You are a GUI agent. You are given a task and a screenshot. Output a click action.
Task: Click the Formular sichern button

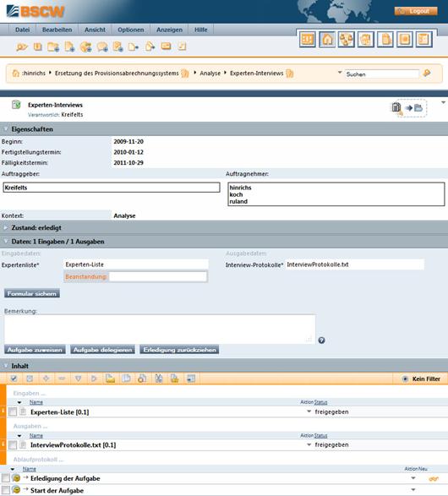click(x=32, y=293)
